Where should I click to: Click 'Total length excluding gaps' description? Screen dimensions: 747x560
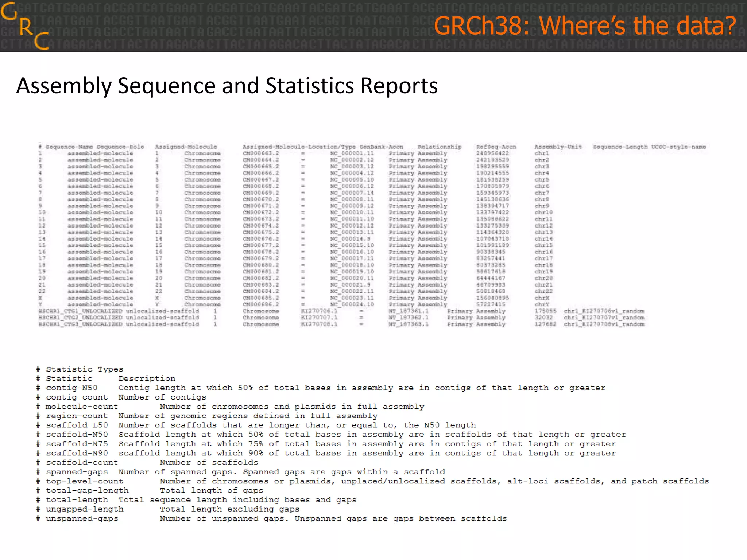229,509
